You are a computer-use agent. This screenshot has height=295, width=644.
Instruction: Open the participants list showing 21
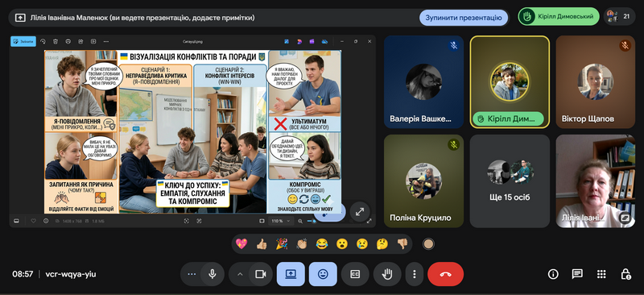[x=619, y=16]
